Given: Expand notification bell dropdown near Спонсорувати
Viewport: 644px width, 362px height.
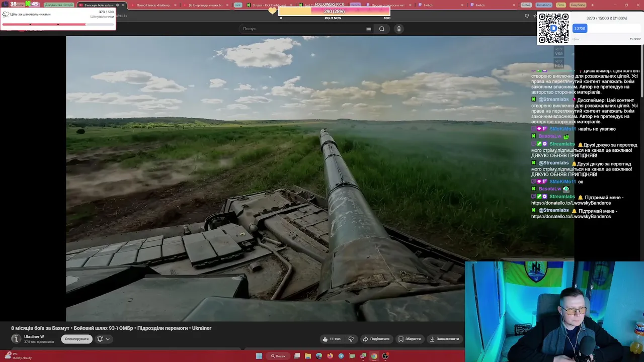Looking at the screenshot, I should tap(103, 339).
